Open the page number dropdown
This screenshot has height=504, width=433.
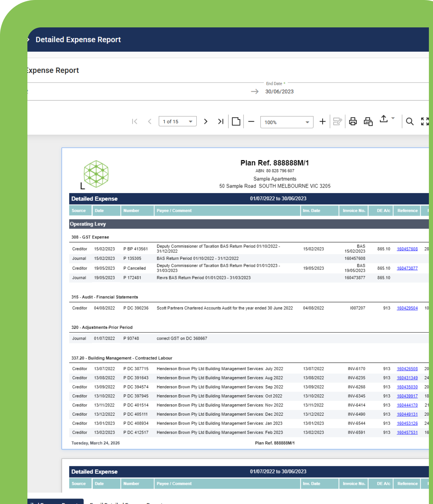point(190,122)
